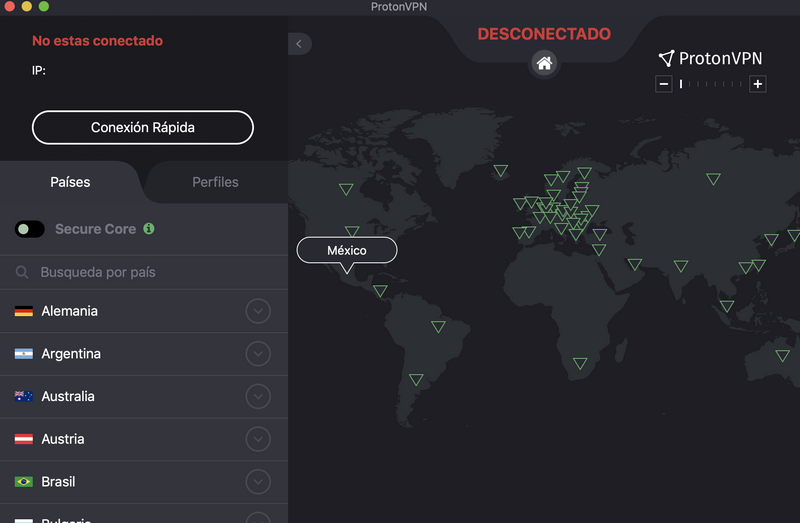The height and width of the screenshot is (523, 800).
Task: Select the Costa Rica server marker
Action: pyautogui.click(x=380, y=291)
